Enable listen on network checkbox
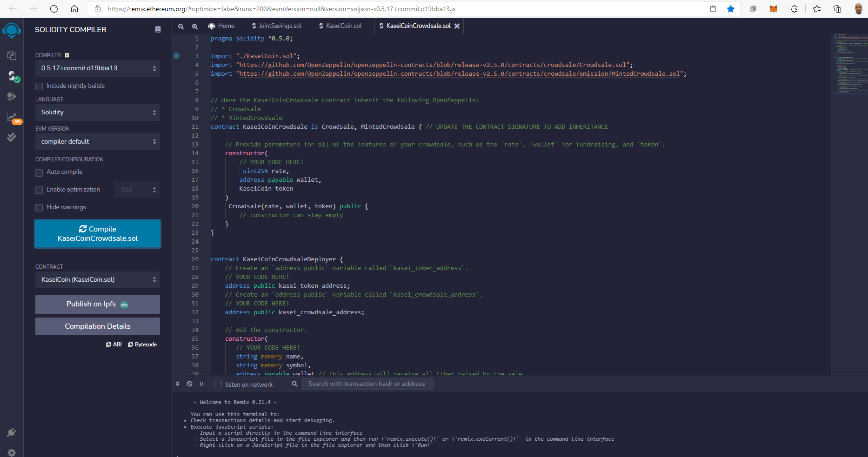 pos(218,384)
